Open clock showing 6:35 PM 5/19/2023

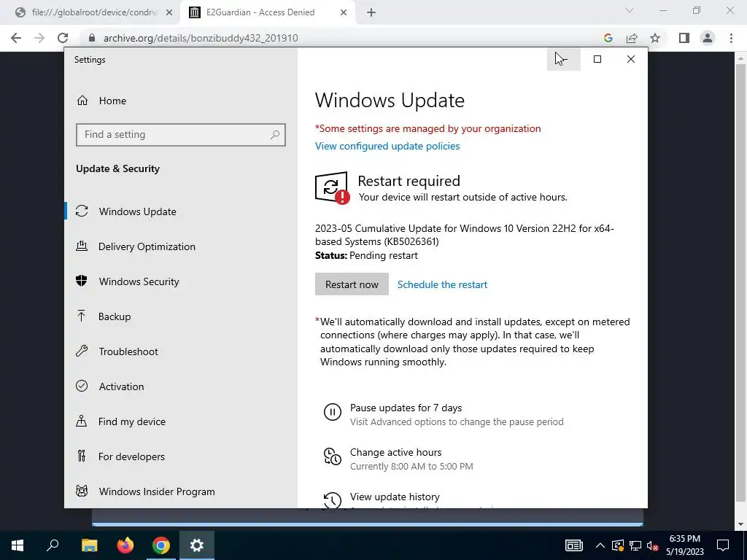pos(684,545)
